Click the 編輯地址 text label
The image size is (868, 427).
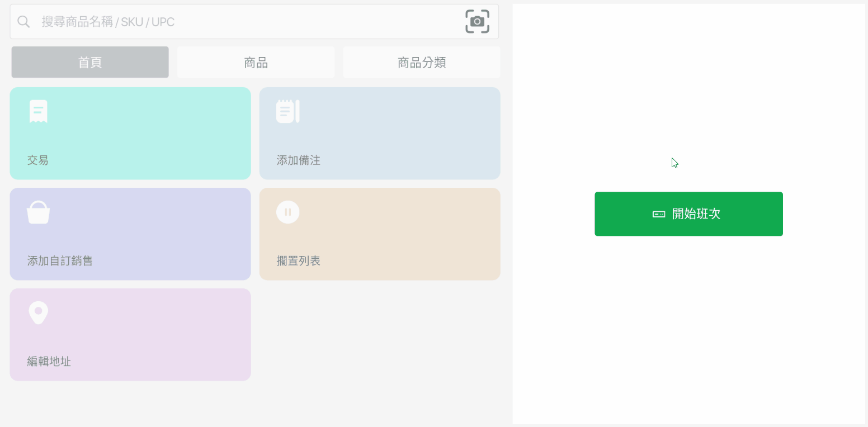click(49, 362)
